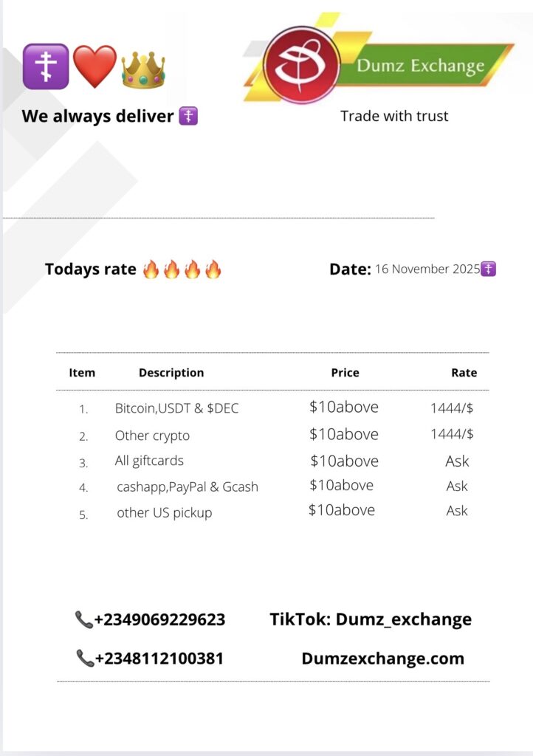Click phone number +2349069229623

[x=159, y=619]
